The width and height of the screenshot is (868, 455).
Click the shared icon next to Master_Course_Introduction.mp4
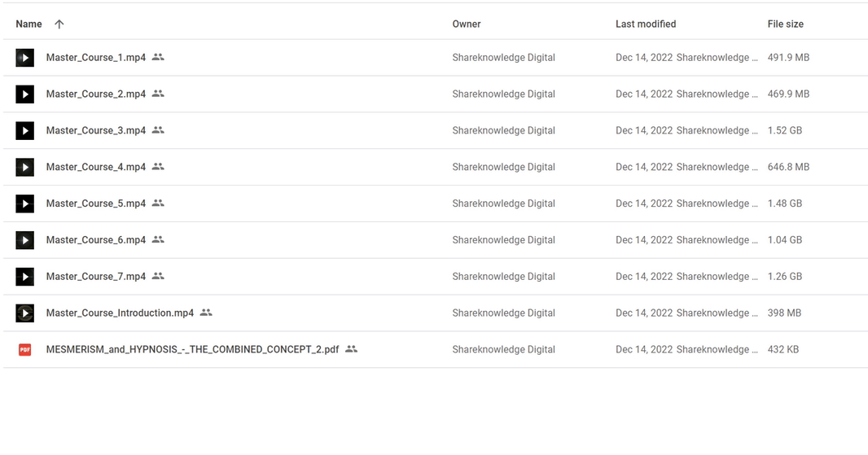207,313
